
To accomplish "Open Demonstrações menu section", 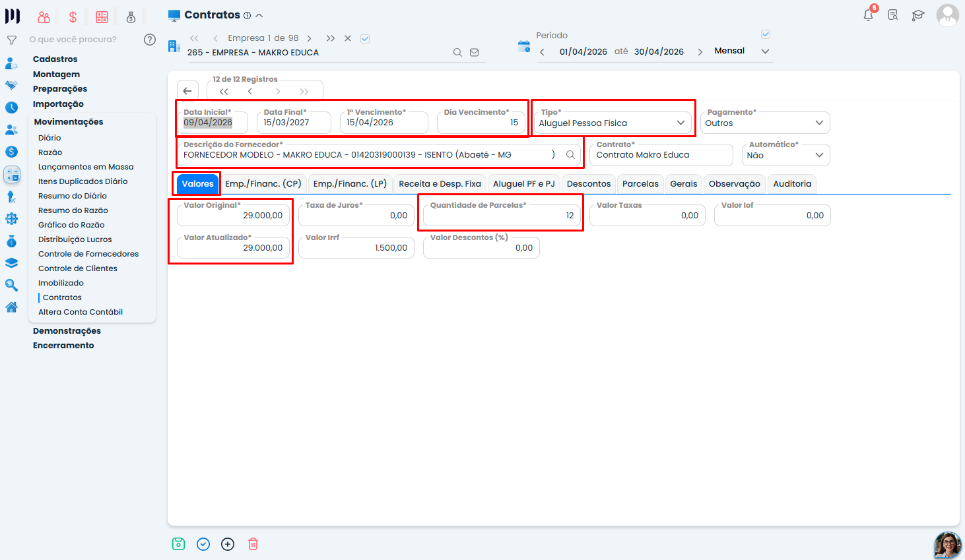I will pyautogui.click(x=67, y=331).
